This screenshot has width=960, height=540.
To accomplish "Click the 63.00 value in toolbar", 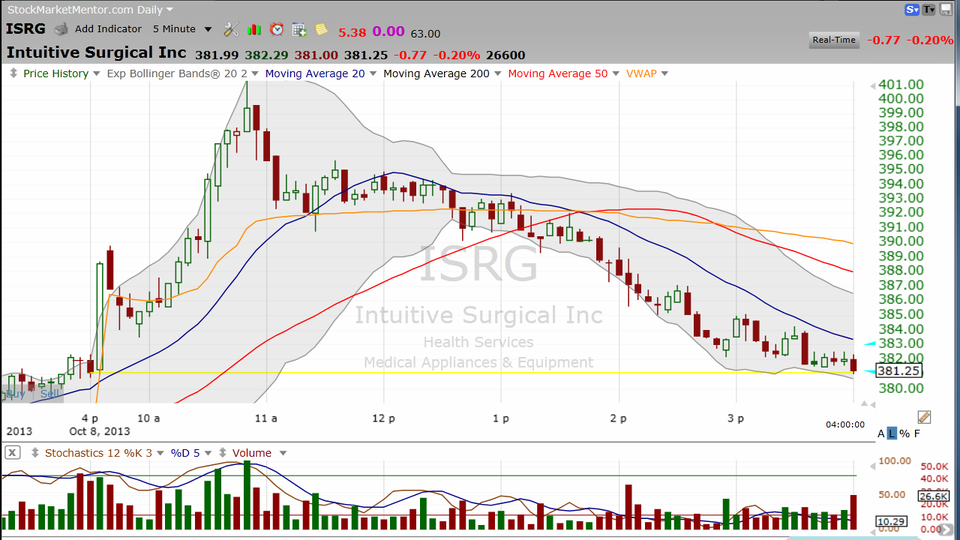I will tap(426, 34).
